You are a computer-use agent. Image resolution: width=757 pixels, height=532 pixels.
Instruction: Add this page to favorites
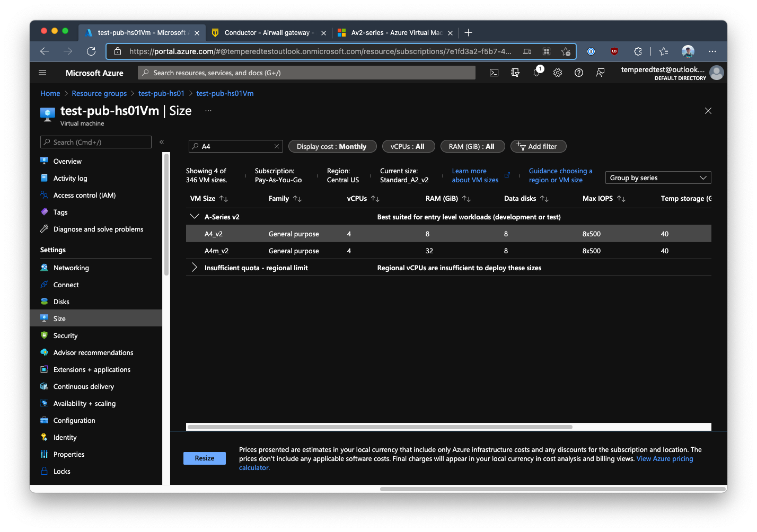(x=566, y=51)
